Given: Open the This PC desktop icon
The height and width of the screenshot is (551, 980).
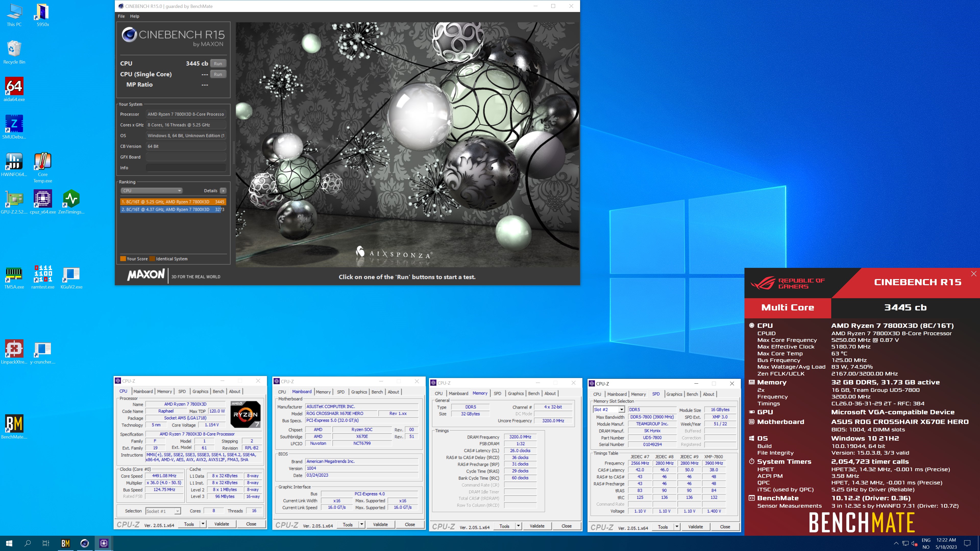Looking at the screenshot, I should pos(14,15).
